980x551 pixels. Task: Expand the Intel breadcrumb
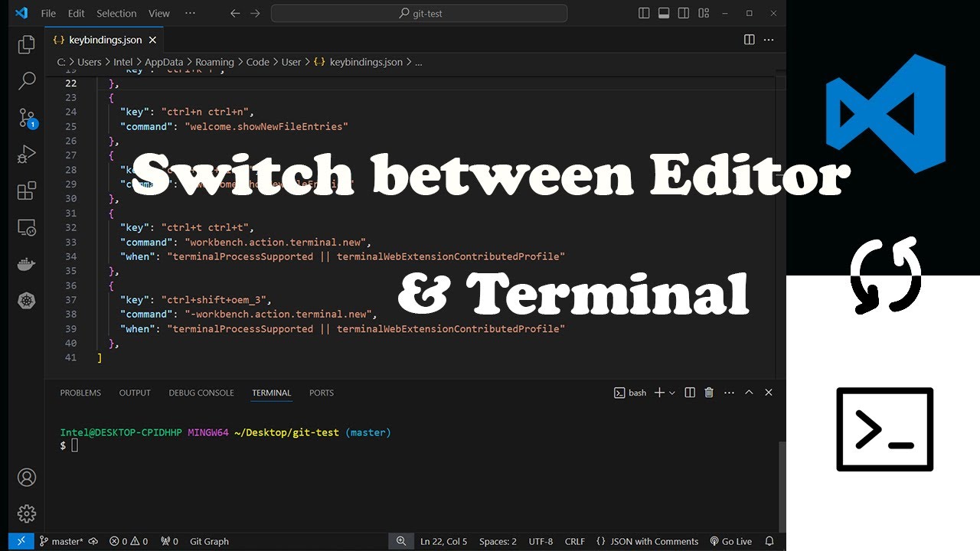tap(123, 62)
